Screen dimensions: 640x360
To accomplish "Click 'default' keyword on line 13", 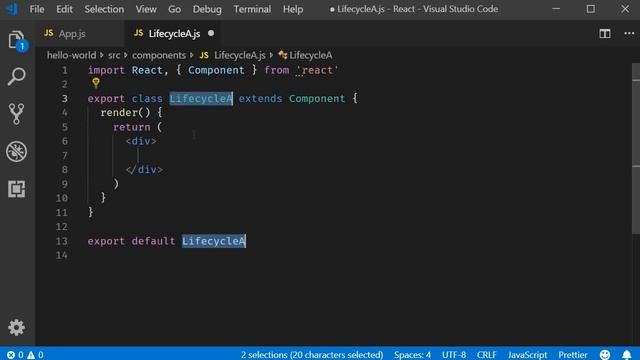I will [153, 241].
